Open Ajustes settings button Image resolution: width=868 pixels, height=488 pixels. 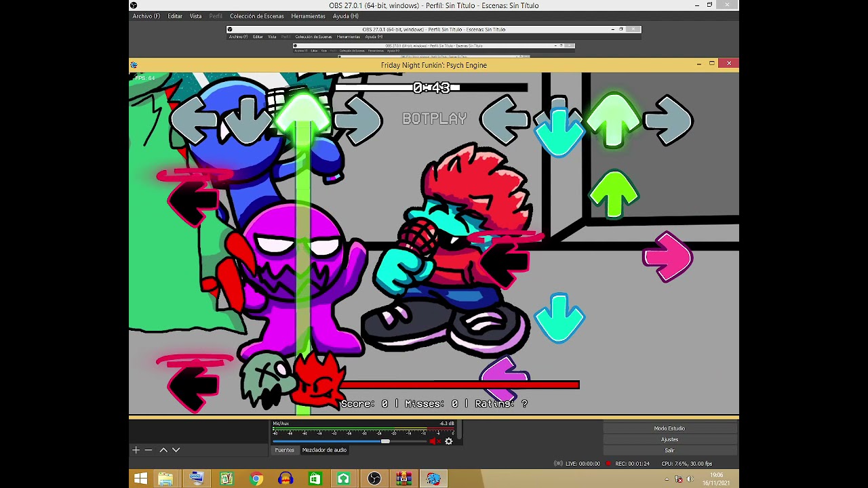coord(669,439)
